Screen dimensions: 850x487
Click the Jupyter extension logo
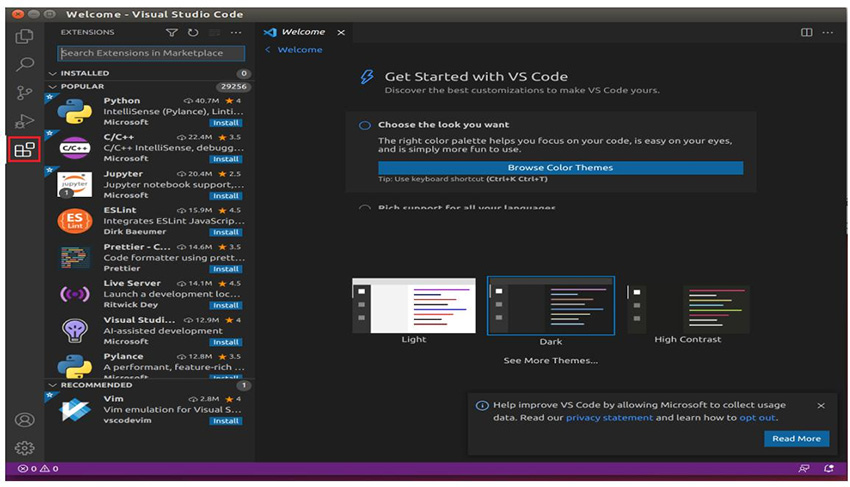coord(74,184)
